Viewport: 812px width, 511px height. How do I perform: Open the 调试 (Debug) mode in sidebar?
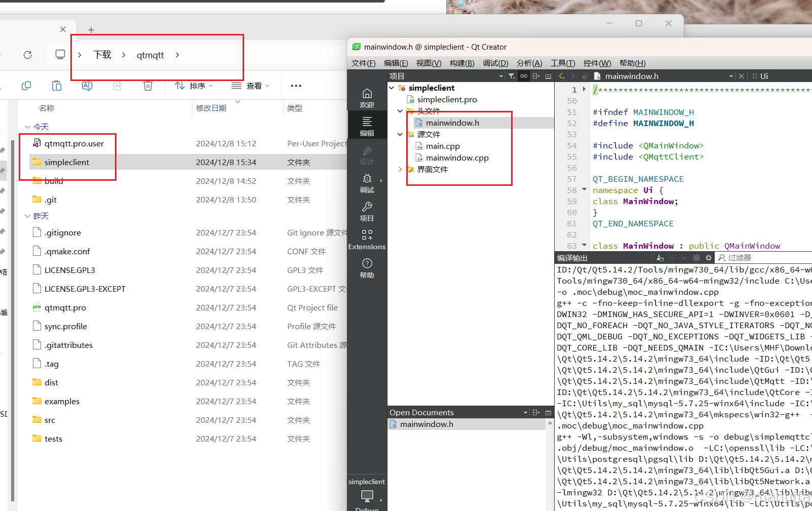[367, 183]
